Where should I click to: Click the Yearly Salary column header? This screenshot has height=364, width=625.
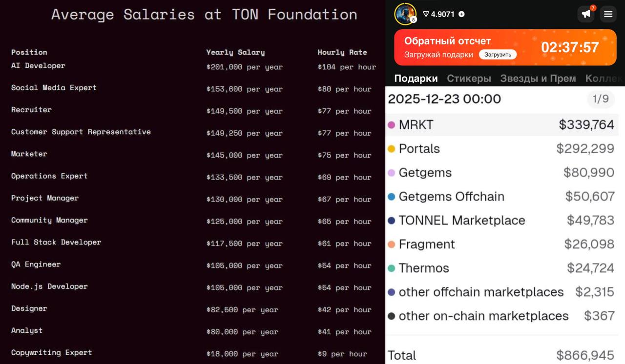(235, 52)
